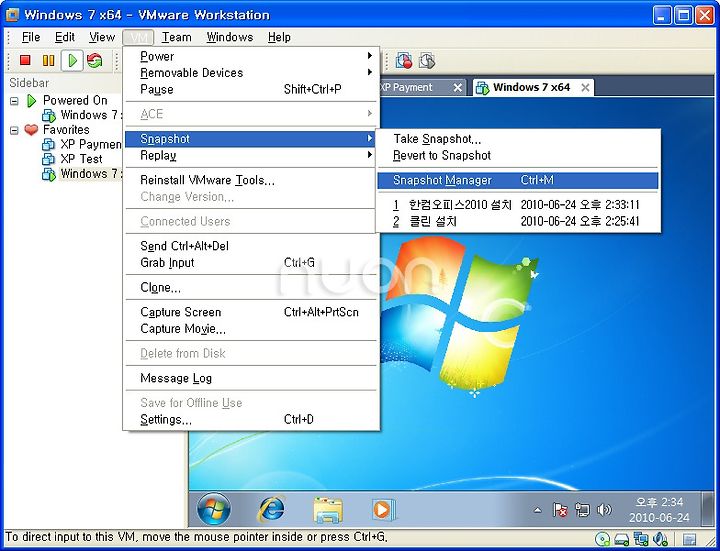Open Snapshot Manager from the submenu
Screen dimensions: 720x551
point(518,180)
